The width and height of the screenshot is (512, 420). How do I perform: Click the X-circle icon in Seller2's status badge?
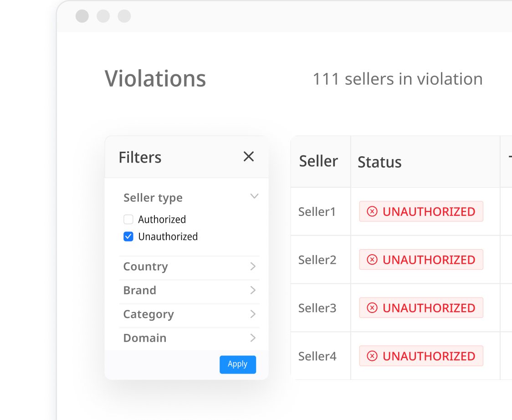tap(372, 260)
